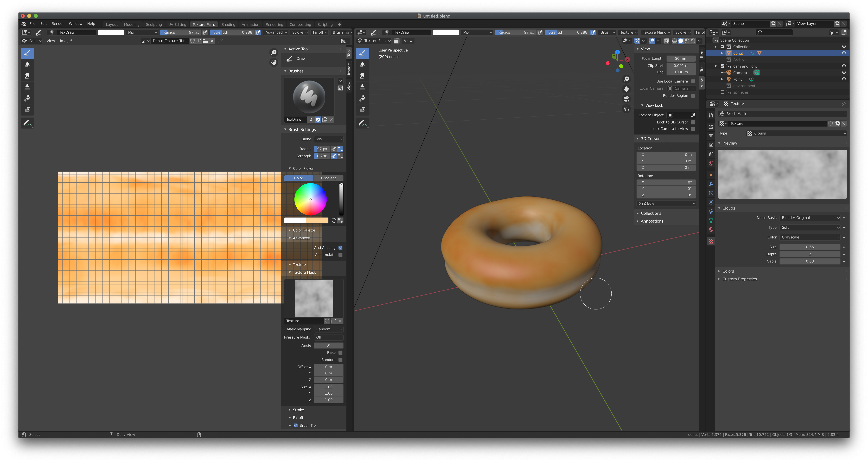Select the Smear tool in image editor
868x462 pixels.
pyautogui.click(x=27, y=76)
